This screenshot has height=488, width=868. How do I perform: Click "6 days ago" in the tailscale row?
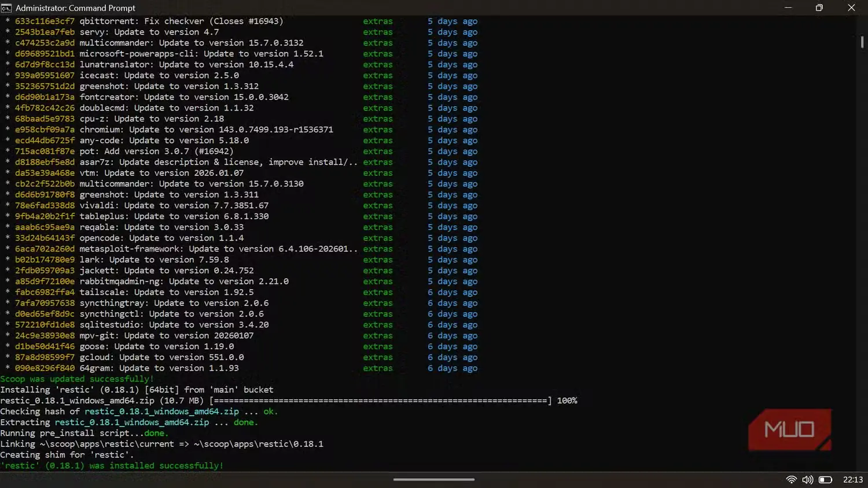coord(453,293)
